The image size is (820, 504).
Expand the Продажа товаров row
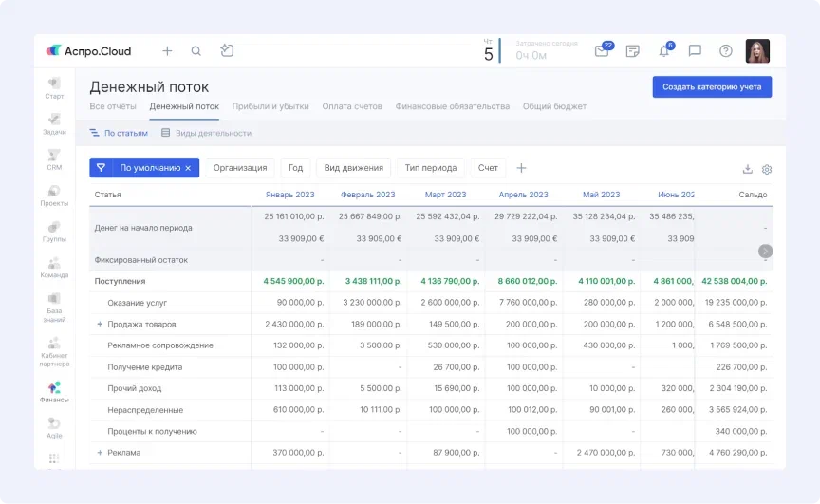pyautogui.click(x=99, y=324)
